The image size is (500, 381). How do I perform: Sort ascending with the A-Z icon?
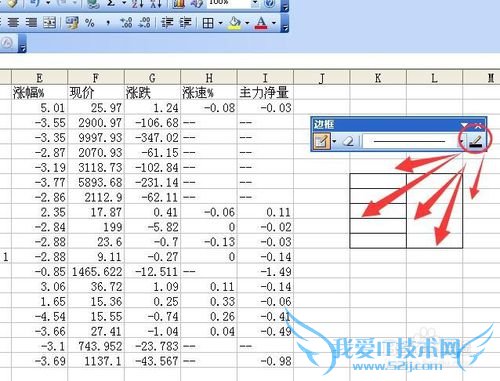click(x=137, y=3)
